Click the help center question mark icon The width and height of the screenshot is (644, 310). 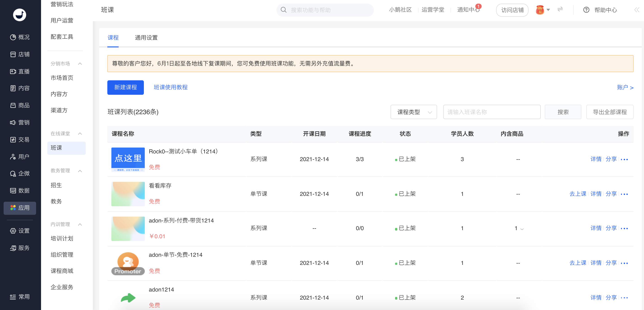pos(586,10)
